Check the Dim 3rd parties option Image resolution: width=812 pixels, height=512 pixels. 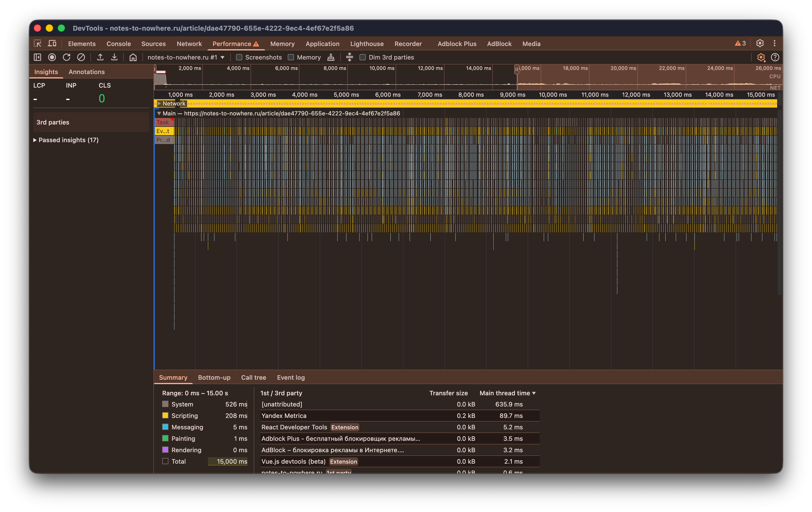(x=363, y=57)
